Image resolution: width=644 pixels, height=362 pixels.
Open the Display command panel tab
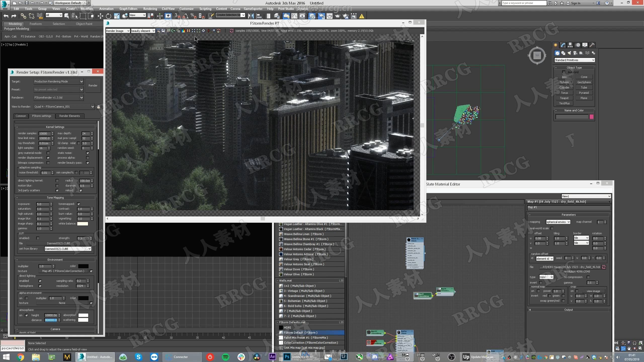click(x=585, y=45)
